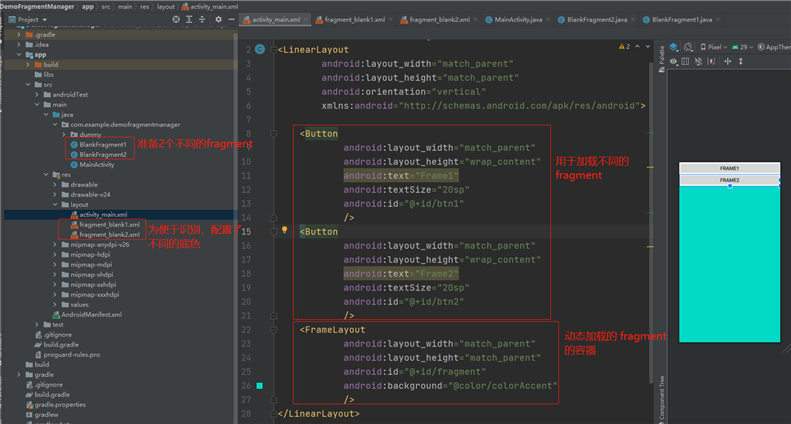791x424 pixels.
Task: Open the Pixel device dropdown
Action: coord(714,47)
